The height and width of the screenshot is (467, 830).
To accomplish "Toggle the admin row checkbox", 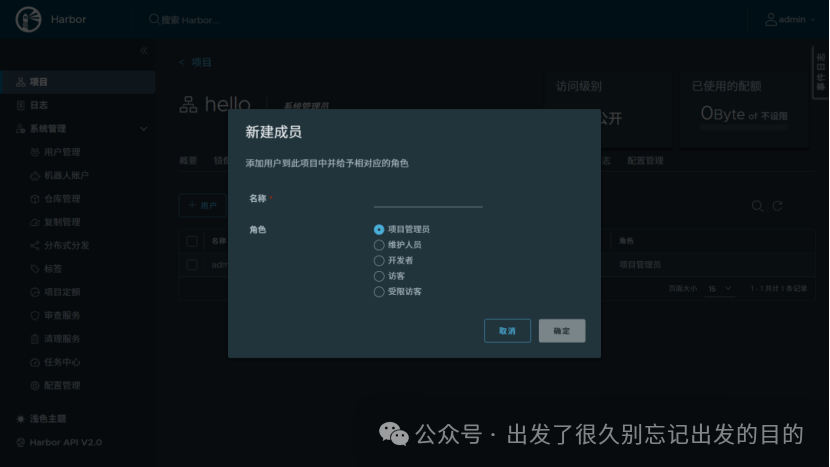I will click(x=192, y=265).
